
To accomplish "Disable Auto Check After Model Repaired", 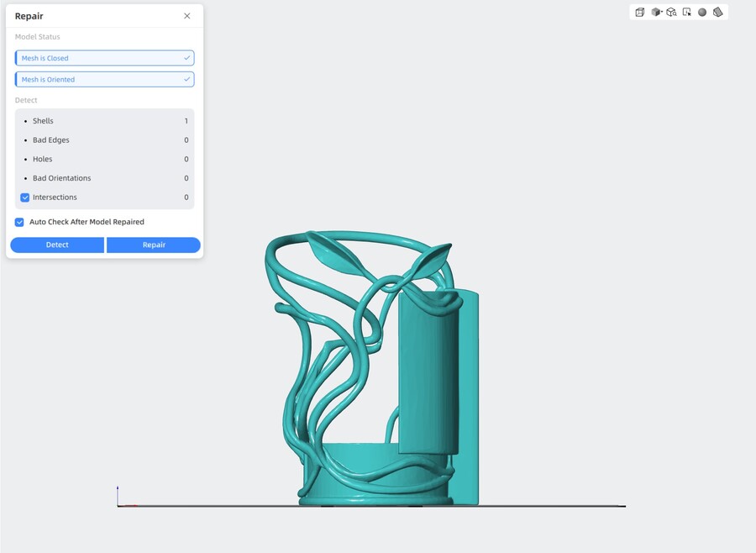I will [19, 222].
